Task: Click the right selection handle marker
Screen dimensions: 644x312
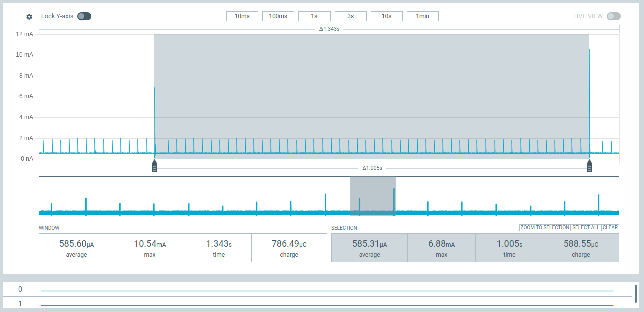Action: (x=589, y=166)
